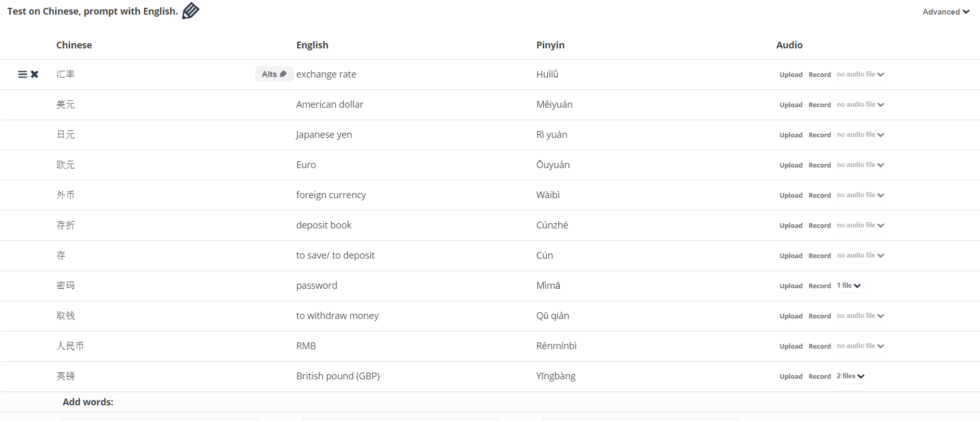The height and width of the screenshot is (422, 980).
Task: Upload audio for American dollar row
Action: [x=790, y=105]
